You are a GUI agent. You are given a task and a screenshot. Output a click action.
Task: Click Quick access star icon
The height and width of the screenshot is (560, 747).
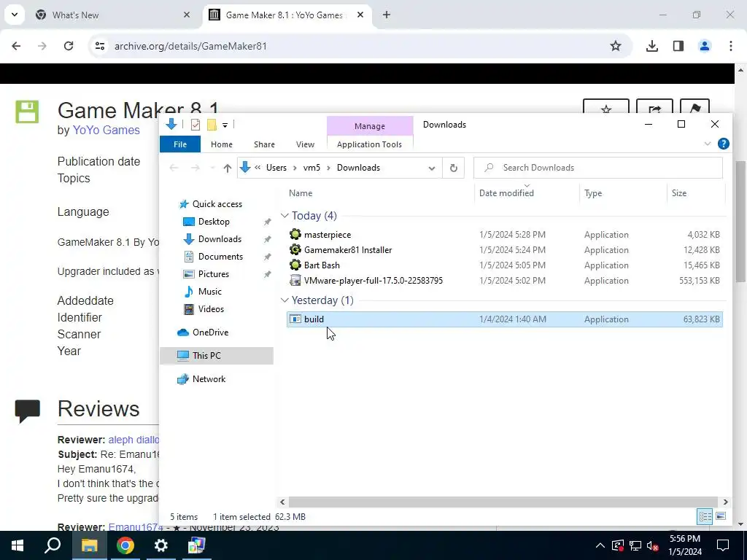[x=183, y=204]
